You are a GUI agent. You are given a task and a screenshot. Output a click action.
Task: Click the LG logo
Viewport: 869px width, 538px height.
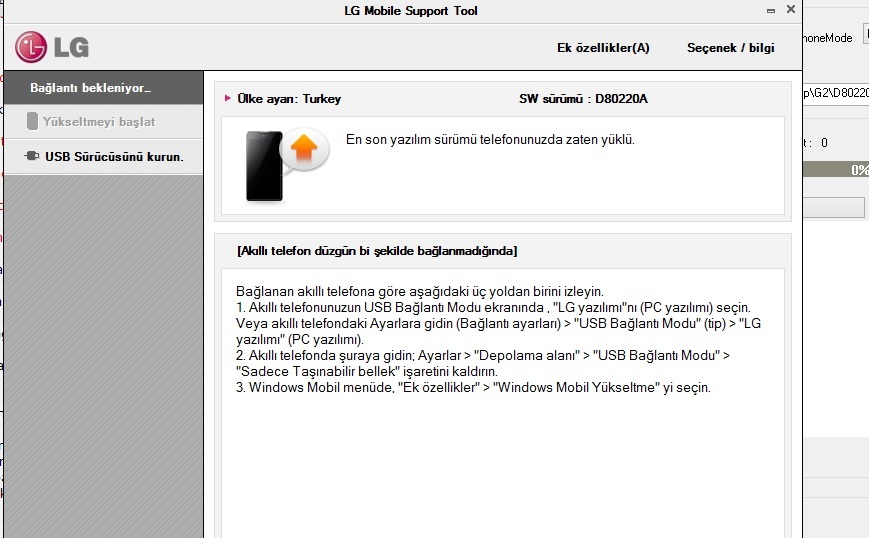coord(52,47)
